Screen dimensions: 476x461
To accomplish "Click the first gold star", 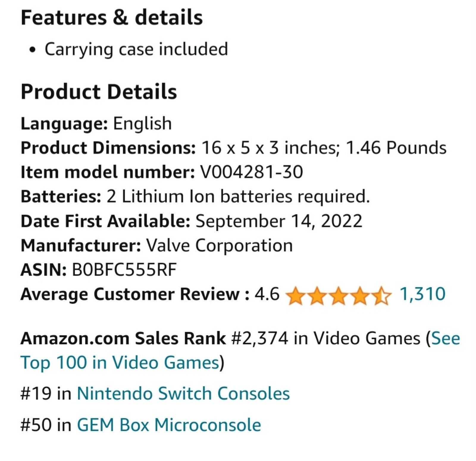I will 295,295.
